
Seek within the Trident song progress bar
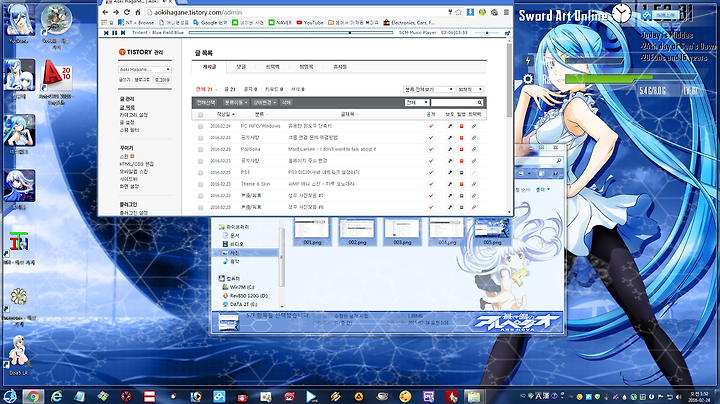tap(291, 33)
